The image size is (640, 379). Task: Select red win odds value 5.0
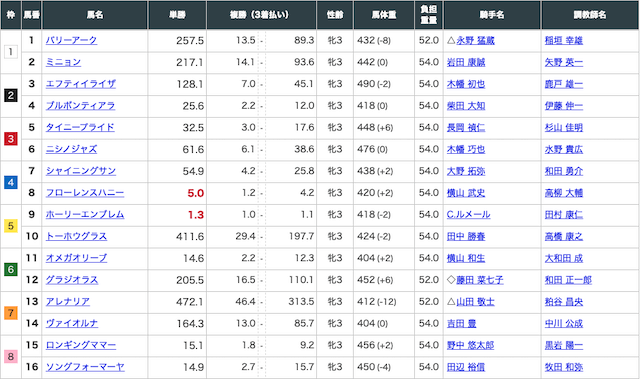(196, 193)
